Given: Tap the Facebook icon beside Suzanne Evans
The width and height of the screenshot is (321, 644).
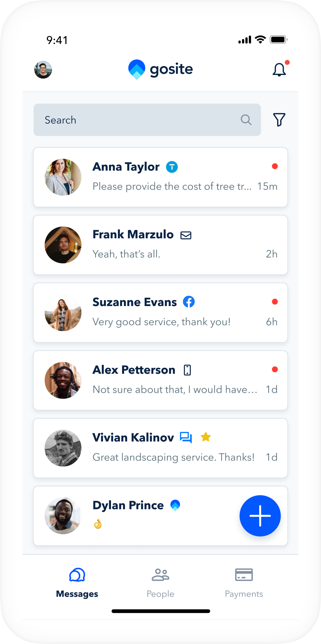Looking at the screenshot, I should [x=189, y=302].
